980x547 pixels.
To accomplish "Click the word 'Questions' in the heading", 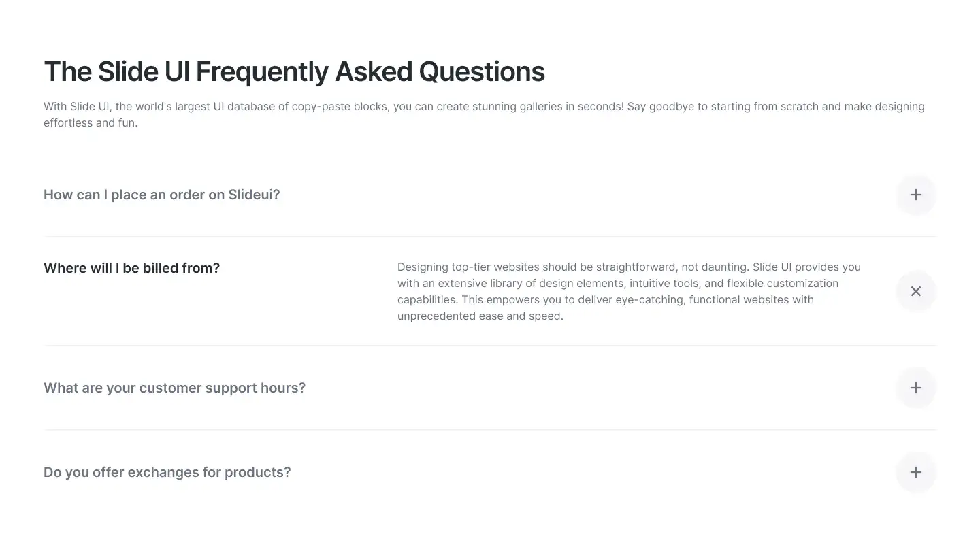I will 482,71.
